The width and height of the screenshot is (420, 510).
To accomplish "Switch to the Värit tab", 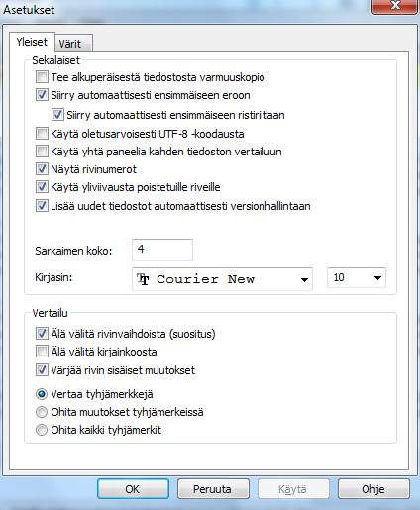I will (73, 44).
